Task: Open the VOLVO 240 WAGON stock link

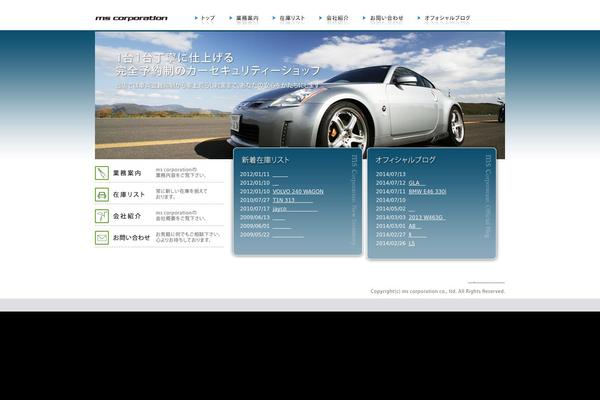Action: pyautogui.click(x=298, y=191)
